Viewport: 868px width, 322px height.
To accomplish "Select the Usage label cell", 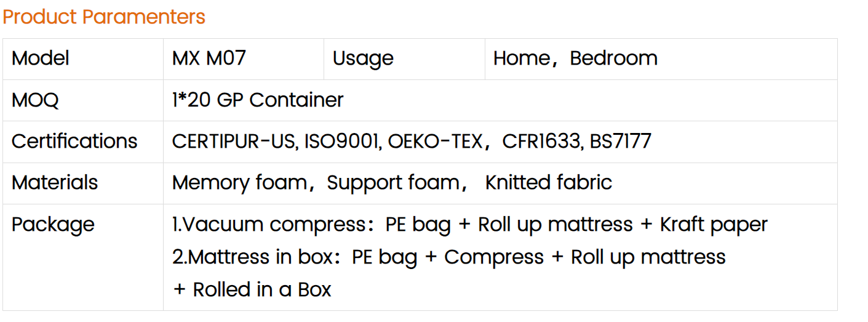I will [404, 58].
